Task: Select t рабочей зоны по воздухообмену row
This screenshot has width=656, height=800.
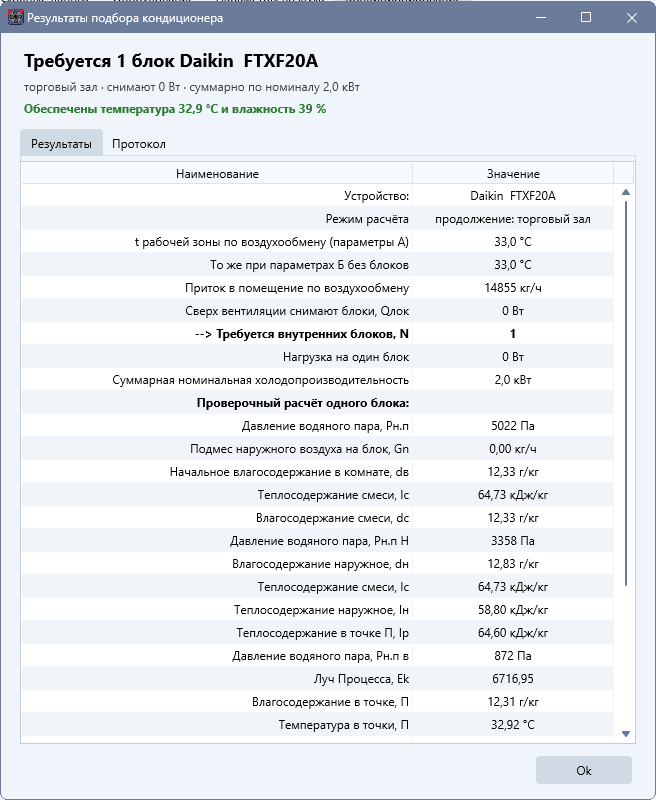Action: (317, 242)
